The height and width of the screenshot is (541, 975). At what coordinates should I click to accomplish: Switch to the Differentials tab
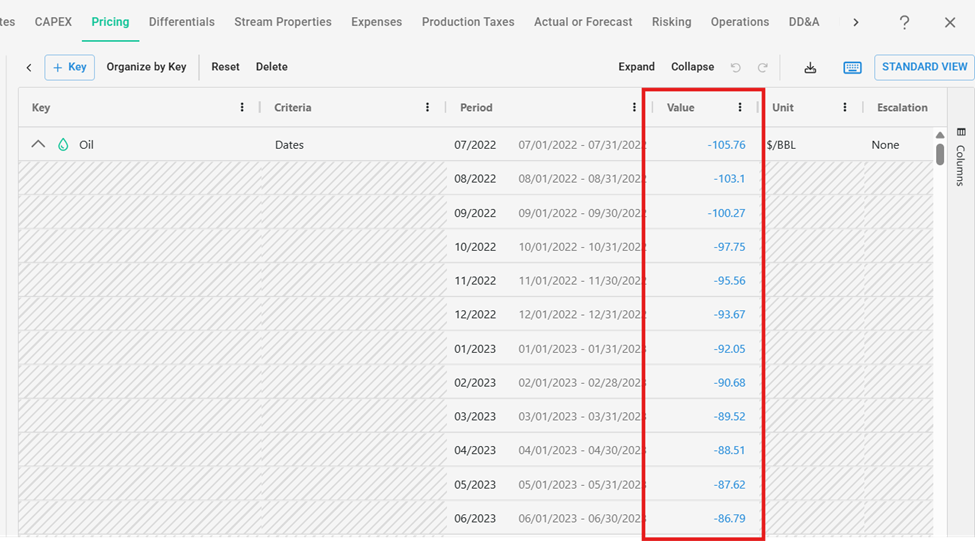(181, 22)
